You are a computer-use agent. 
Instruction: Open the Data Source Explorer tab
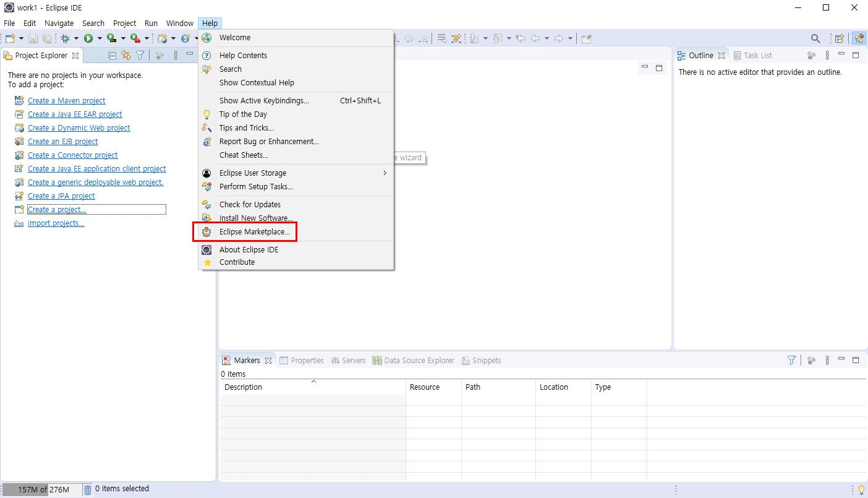tap(413, 361)
